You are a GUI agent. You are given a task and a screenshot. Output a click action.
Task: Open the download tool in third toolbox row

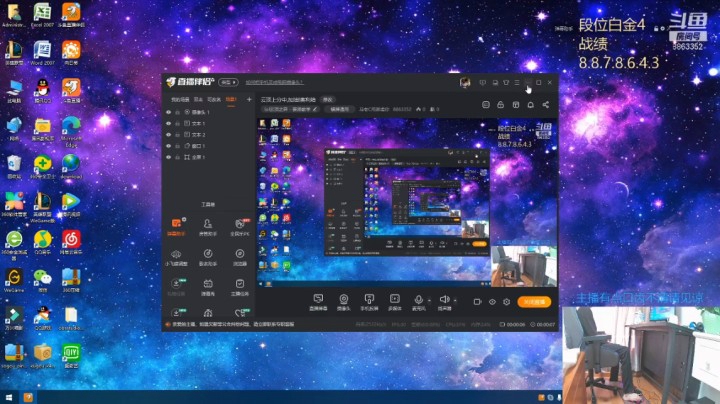tap(176, 287)
